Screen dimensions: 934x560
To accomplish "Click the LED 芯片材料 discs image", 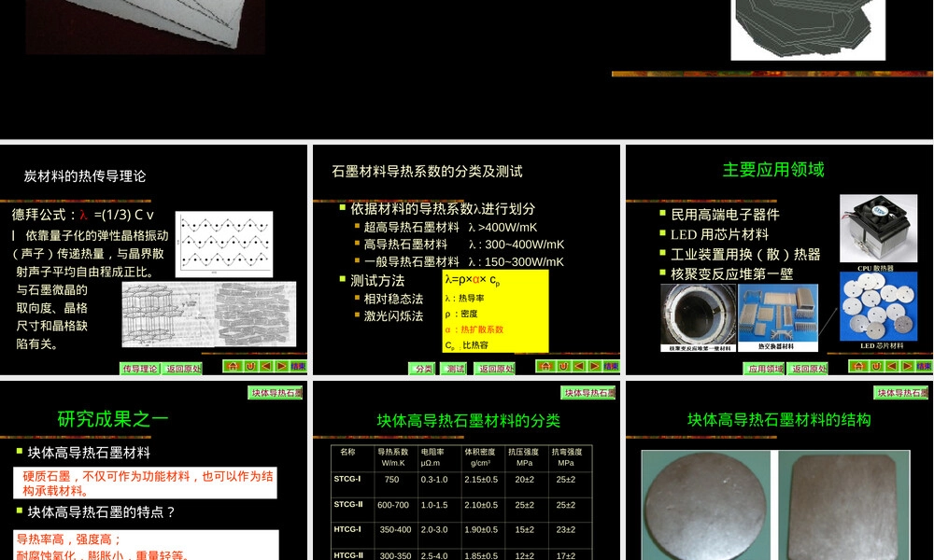I will (879, 306).
